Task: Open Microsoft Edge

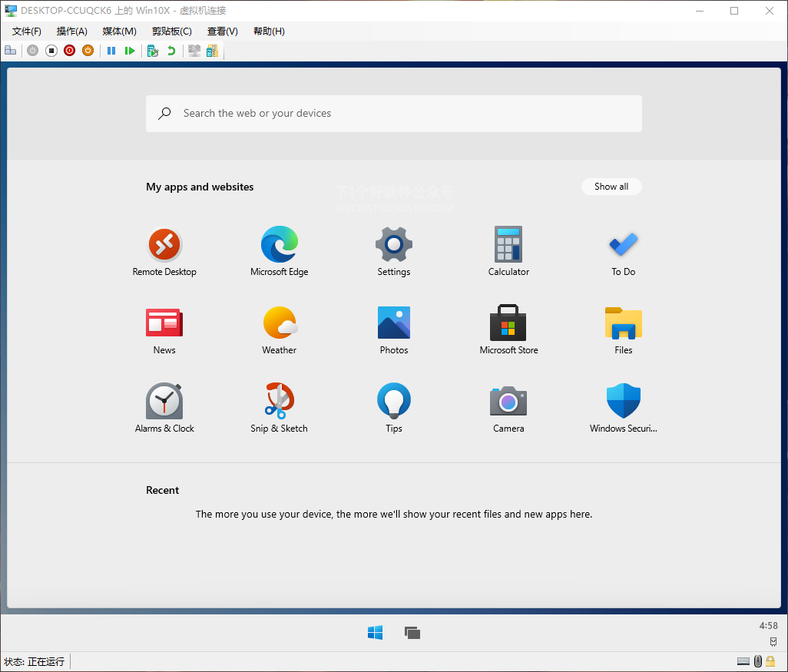Action: pos(280,251)
